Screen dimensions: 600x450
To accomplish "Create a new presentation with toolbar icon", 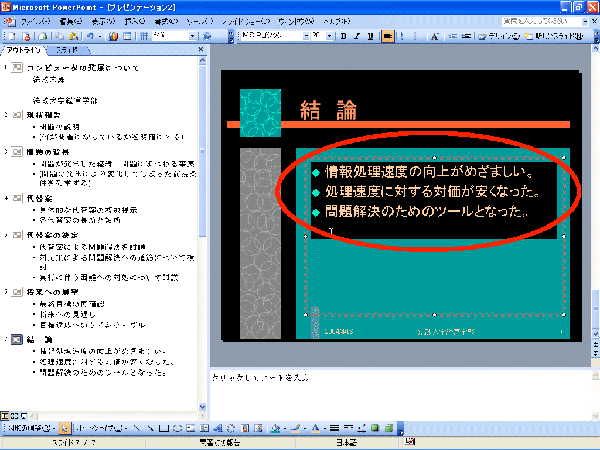I will click(12, 36).
